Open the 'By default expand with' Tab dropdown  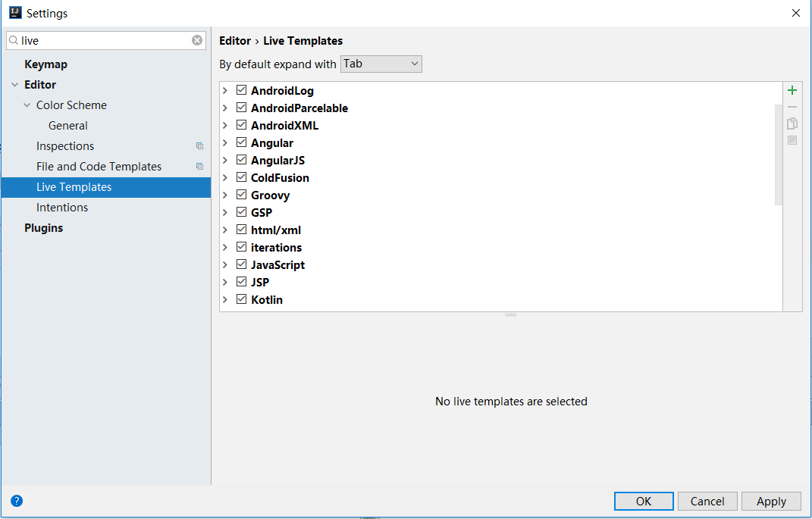[381, 64]
